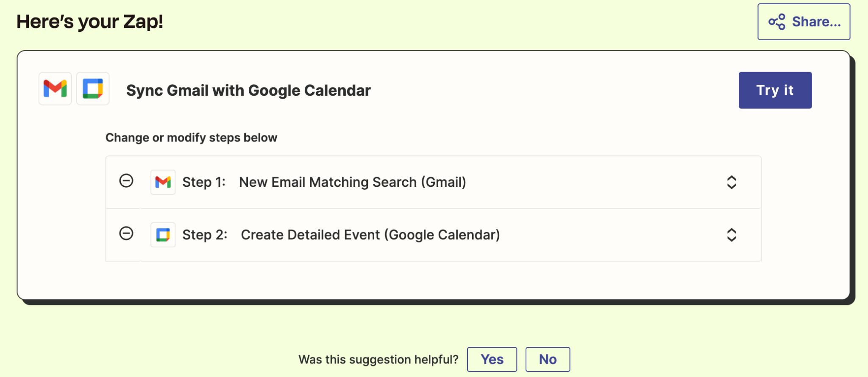Click the reorder chevrons on Step 1

[732, 182]
